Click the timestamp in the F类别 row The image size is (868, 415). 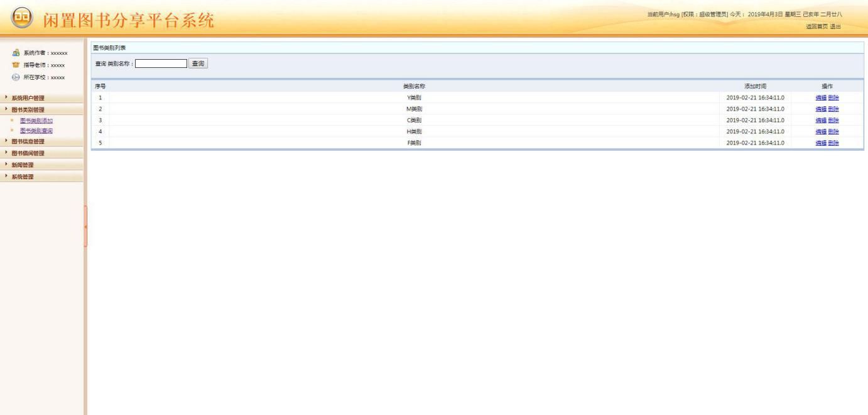pos(755,143)
